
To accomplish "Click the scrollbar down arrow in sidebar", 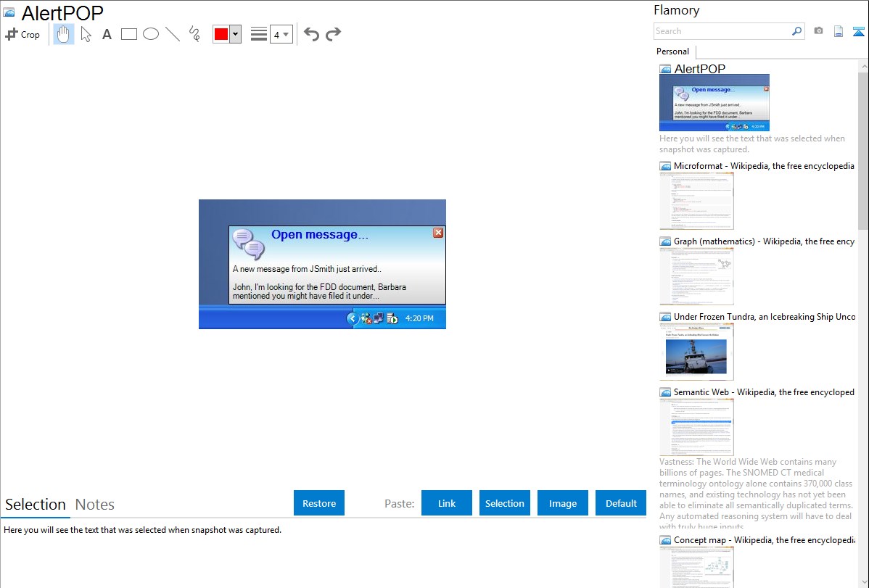I will 863,582.
